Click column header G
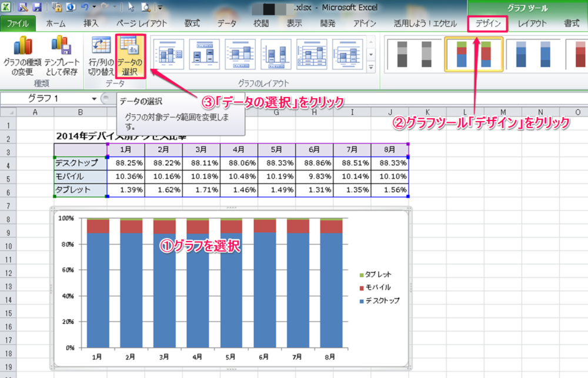The image size is (588, 378). pos(277,112)
